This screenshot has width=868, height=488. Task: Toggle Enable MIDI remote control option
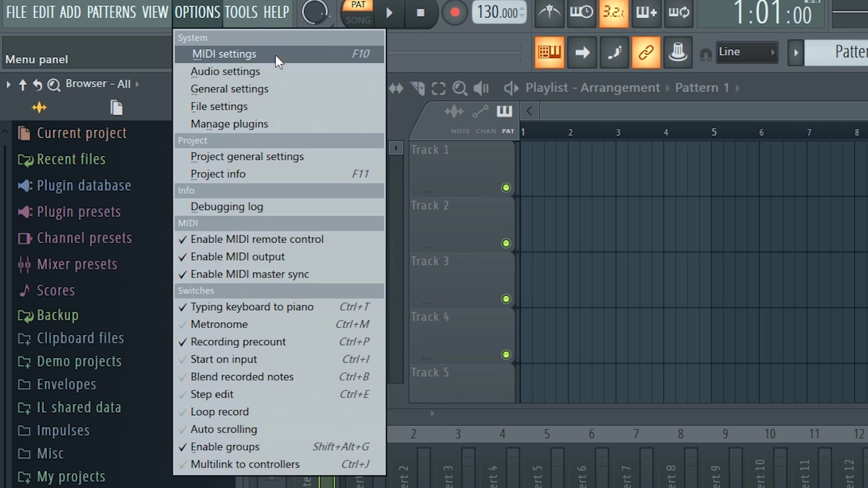click(x=257, y=239)
